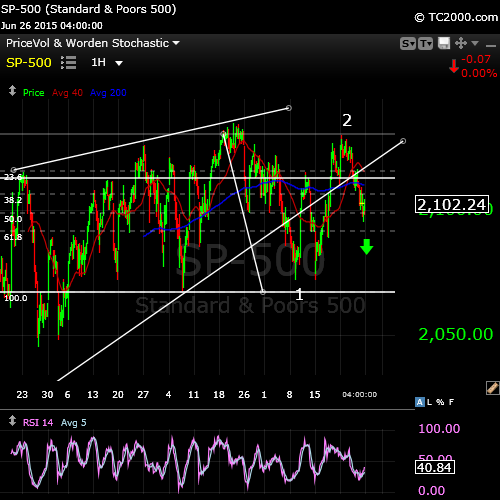This screenshot has height=500, width=500.
Task: Click the price pane resize arrows icon
Action: click(12, 91)
